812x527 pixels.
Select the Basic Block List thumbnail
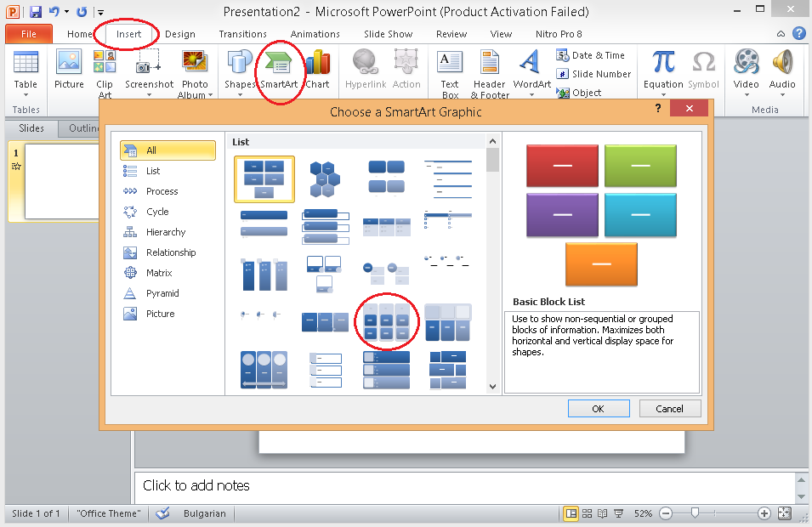point(264,178)
